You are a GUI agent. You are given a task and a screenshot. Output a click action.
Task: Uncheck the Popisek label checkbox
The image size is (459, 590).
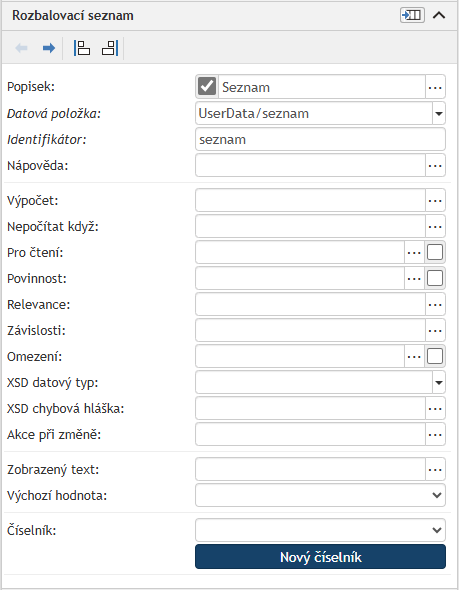point(207,86)
